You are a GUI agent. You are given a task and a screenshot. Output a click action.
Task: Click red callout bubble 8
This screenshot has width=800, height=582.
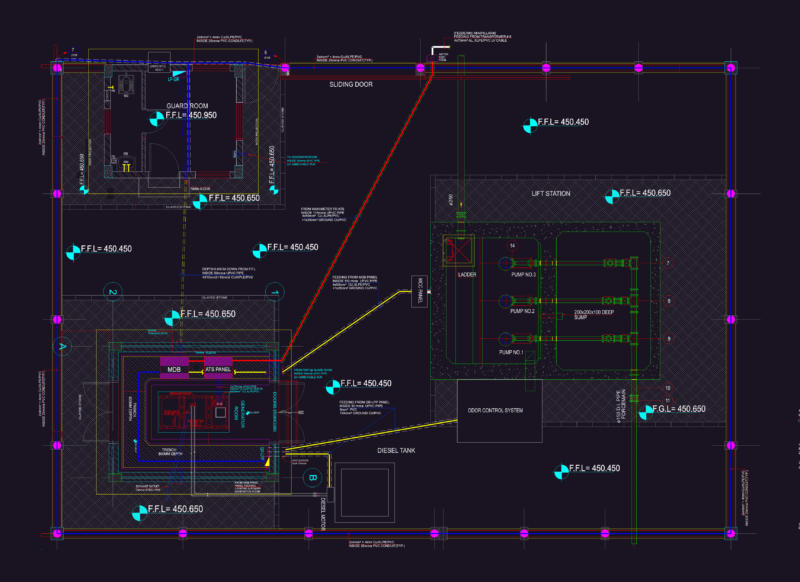(668, 301)
